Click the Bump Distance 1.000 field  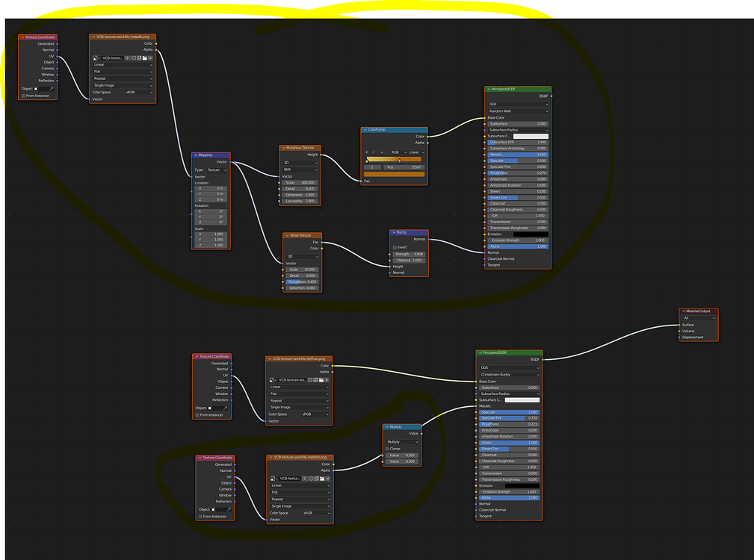[x=409, y=261]
